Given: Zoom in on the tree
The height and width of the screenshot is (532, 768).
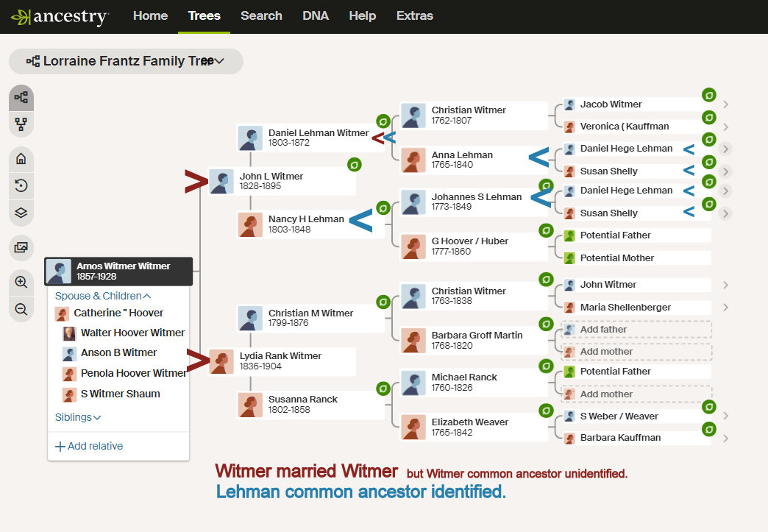Looking at the screenshot, I should point(21,282).
